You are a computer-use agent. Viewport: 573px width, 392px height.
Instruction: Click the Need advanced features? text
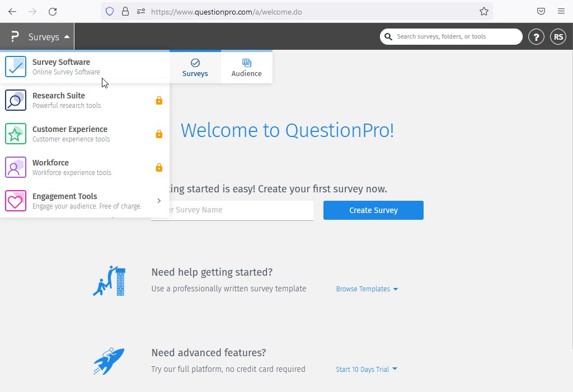click(209, 352)
